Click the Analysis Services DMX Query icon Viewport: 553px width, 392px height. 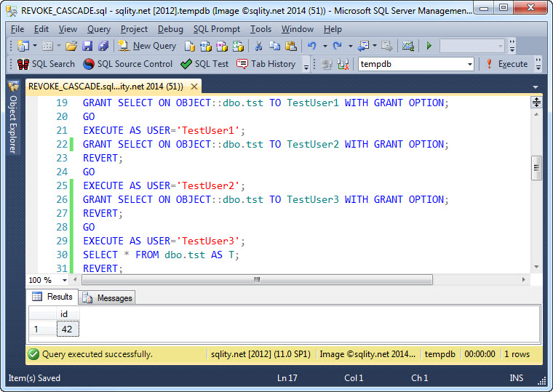coord(222,46)
